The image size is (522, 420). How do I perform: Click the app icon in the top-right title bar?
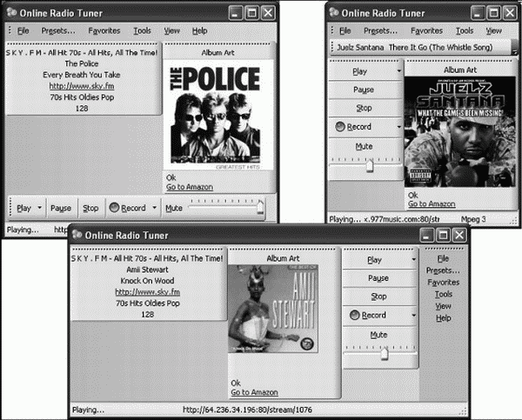pyautogui.click(x=334, y=13)
